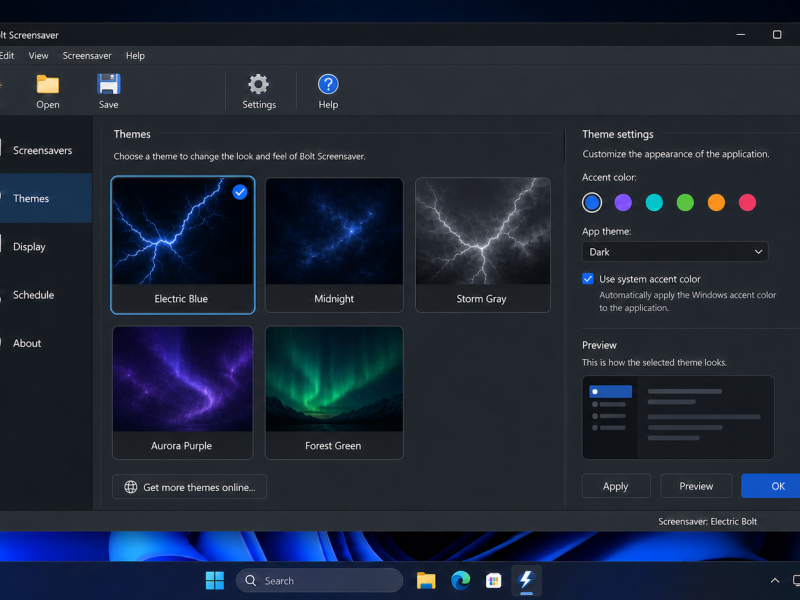Click Get more themes online button
The height and width of the screenshot is (600, 800).
tap(189, 487)
